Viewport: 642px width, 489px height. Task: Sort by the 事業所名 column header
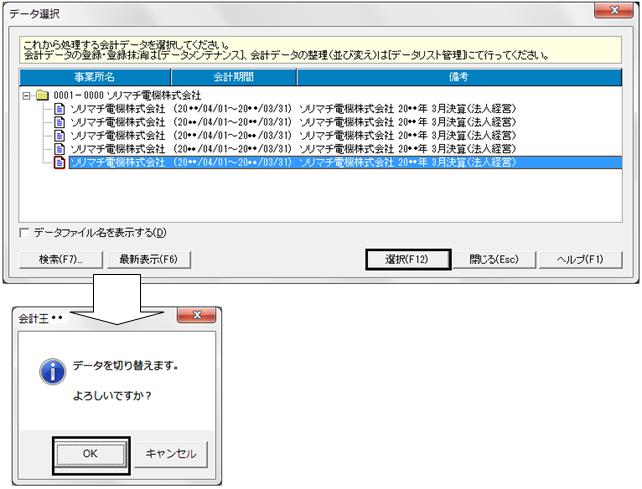coord(95,77)
